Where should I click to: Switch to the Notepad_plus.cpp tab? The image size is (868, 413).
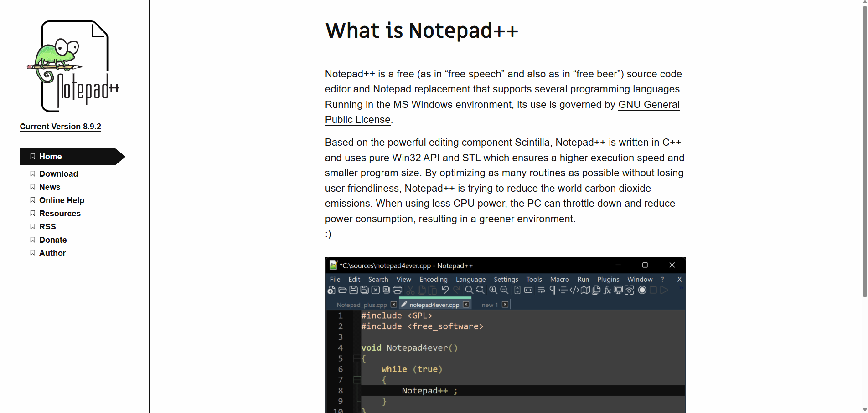point(362,305)
